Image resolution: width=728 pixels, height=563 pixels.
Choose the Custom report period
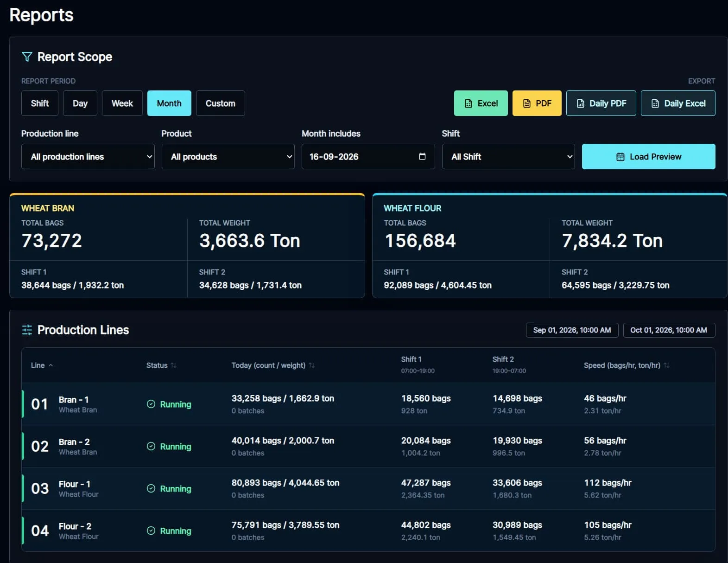221,103
